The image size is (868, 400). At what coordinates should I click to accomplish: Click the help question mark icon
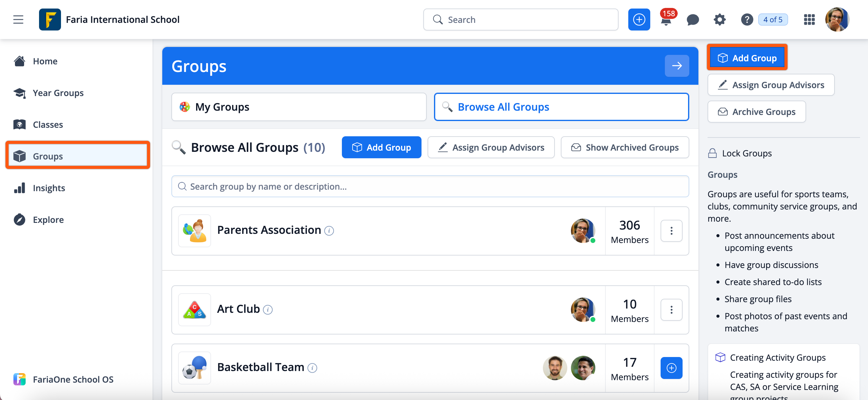(747, 20)
